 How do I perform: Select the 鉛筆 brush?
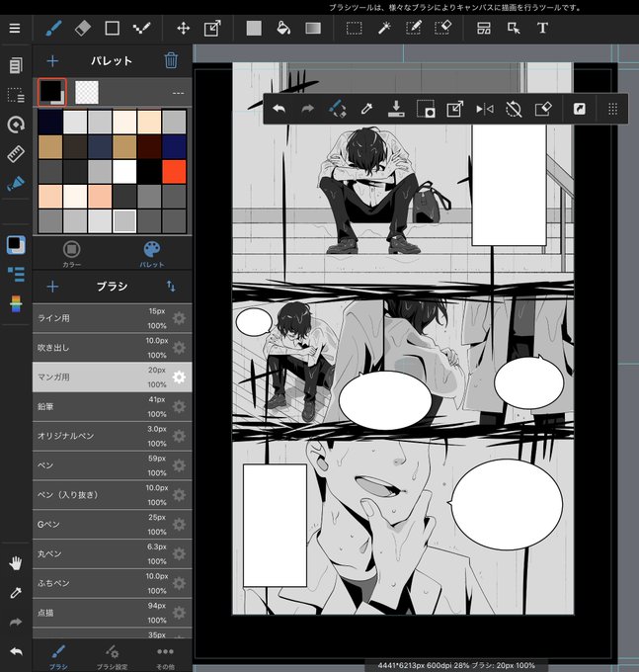click(113, 407)
